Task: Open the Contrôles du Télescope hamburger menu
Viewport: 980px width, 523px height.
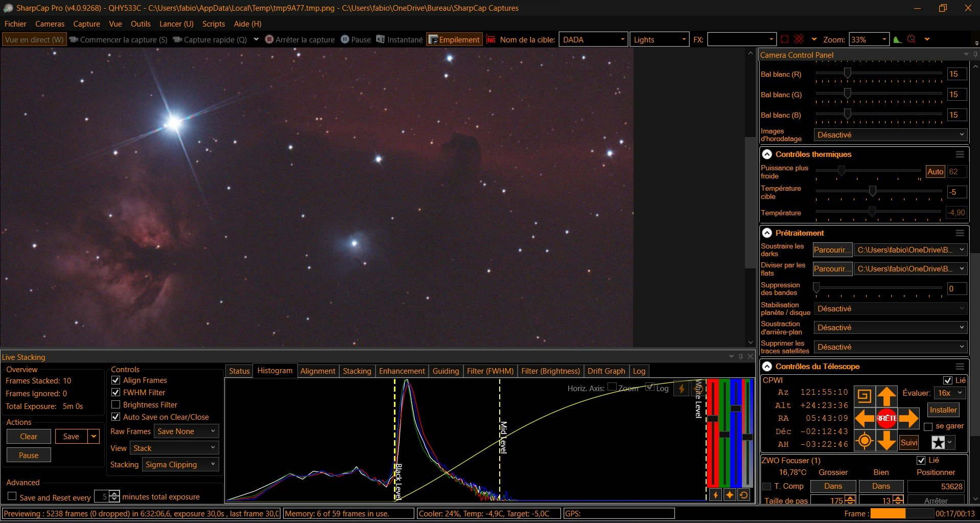Action: (x=960, y=366)
